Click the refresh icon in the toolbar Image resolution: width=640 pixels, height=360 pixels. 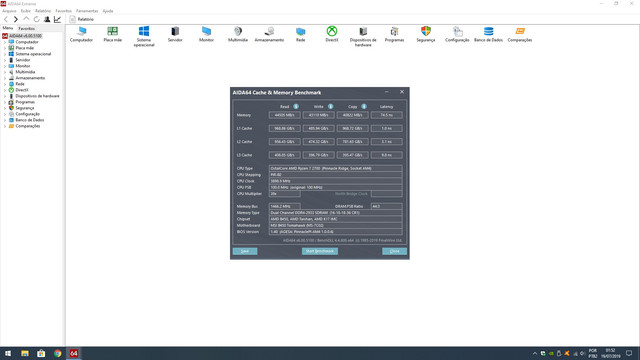coord(37,19)
